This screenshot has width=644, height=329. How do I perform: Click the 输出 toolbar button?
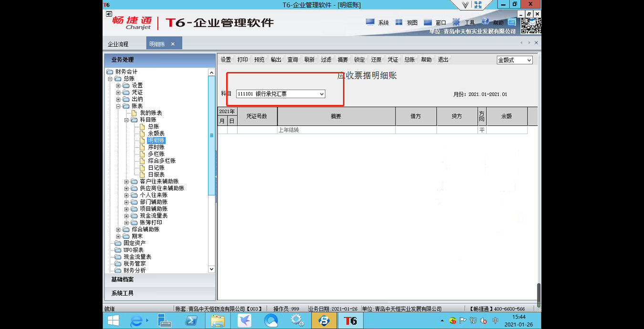pyautogui.click(x=276, y=60)
